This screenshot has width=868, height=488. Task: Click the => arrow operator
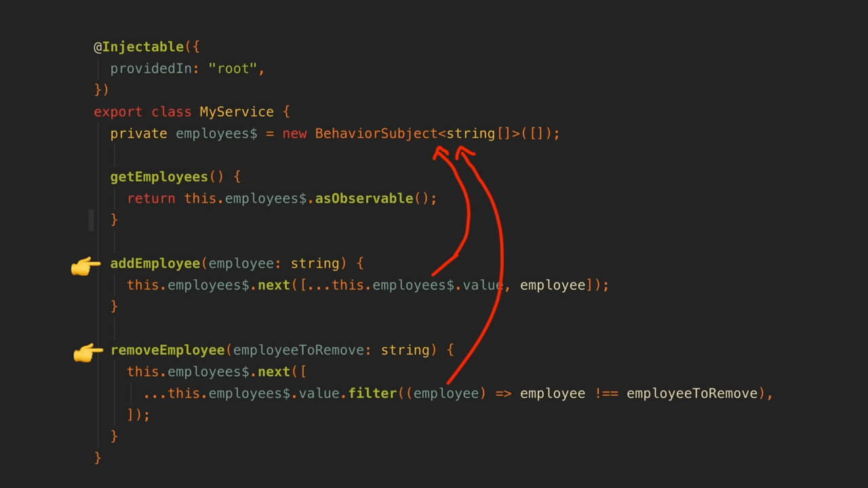503,394
